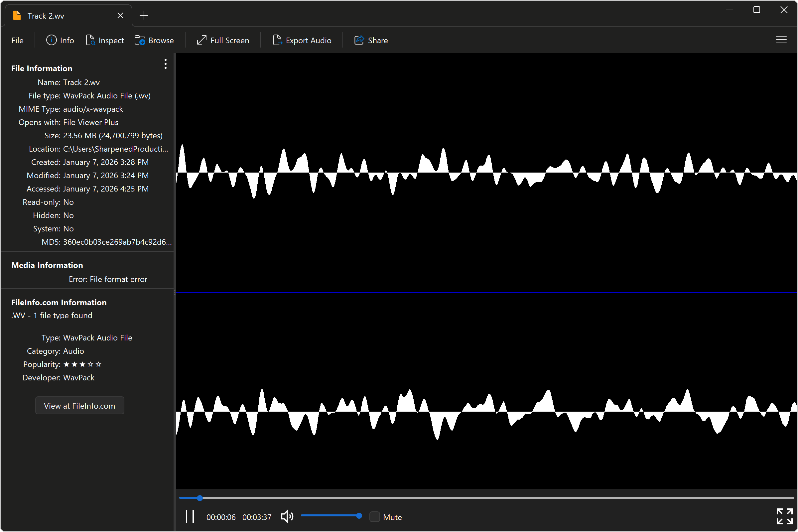This screenshot has height=532, width=798.
Task: Open the Browse folder tool
Action: pyautogui.click(x=154, y=40)
